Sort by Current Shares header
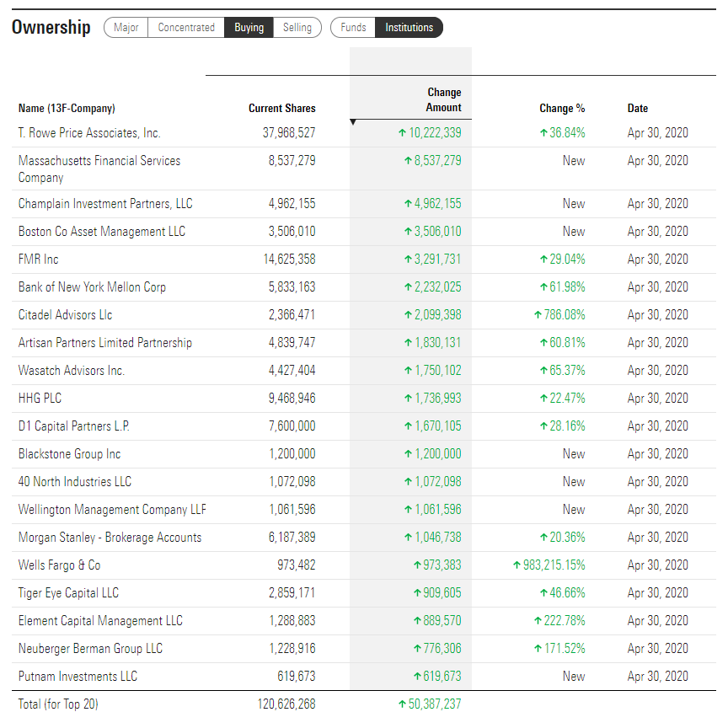This screenshot has width=728, height=712. (x=281, y=108)
